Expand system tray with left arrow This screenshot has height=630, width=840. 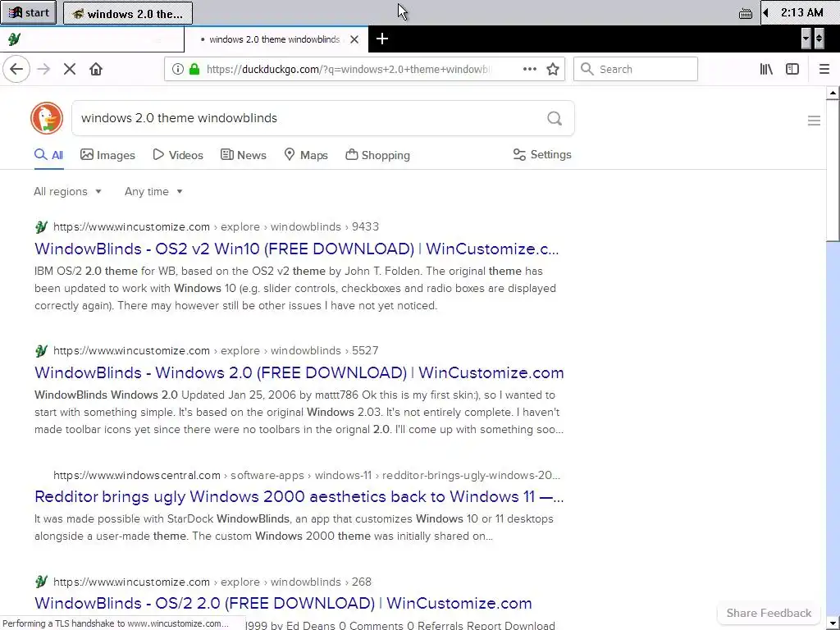click(x=766, y=12)
